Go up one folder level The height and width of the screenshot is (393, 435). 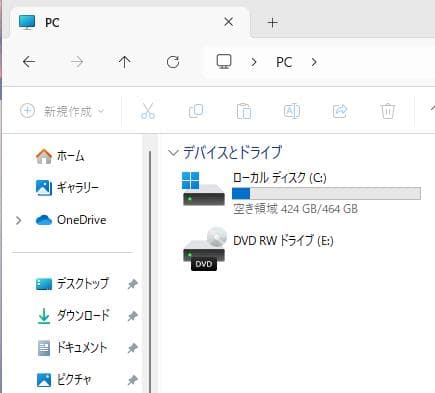125,62
